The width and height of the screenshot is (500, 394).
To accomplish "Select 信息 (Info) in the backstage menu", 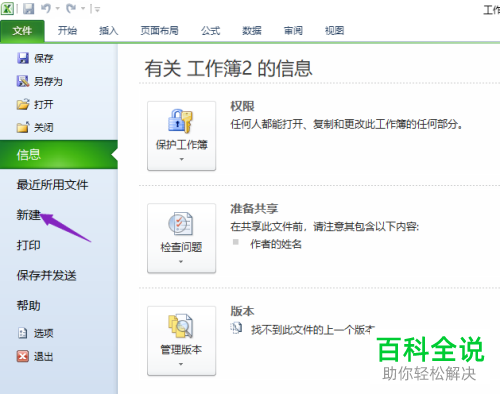I will (x=59, y=155).
